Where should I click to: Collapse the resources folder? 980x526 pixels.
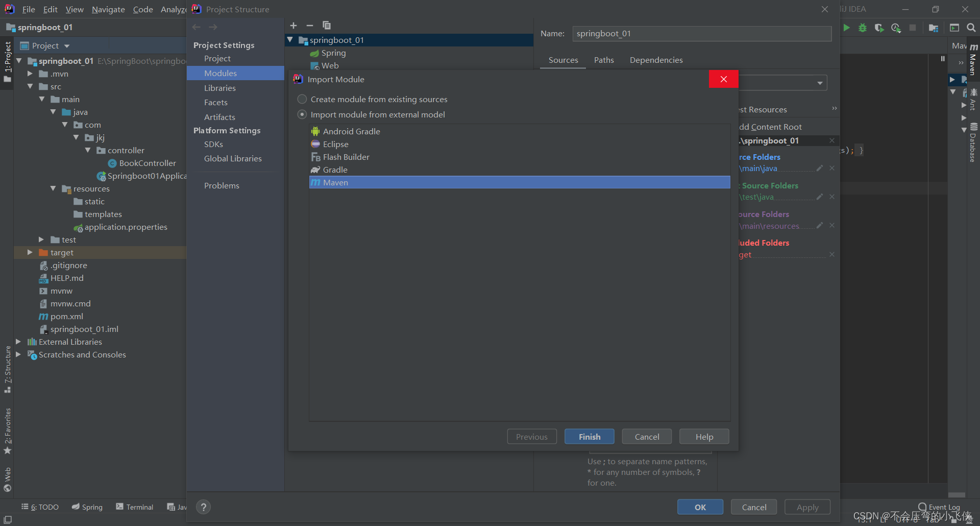53,188
